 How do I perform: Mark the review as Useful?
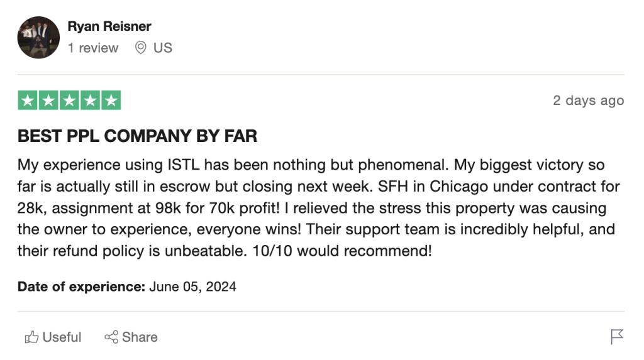(x=62, y=337)
